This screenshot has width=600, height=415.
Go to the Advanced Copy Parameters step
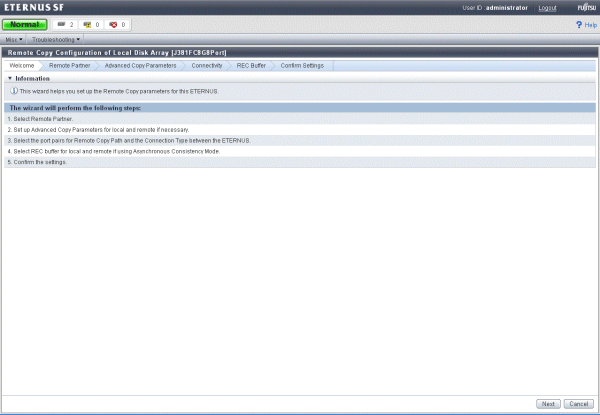tap(140, 66)
